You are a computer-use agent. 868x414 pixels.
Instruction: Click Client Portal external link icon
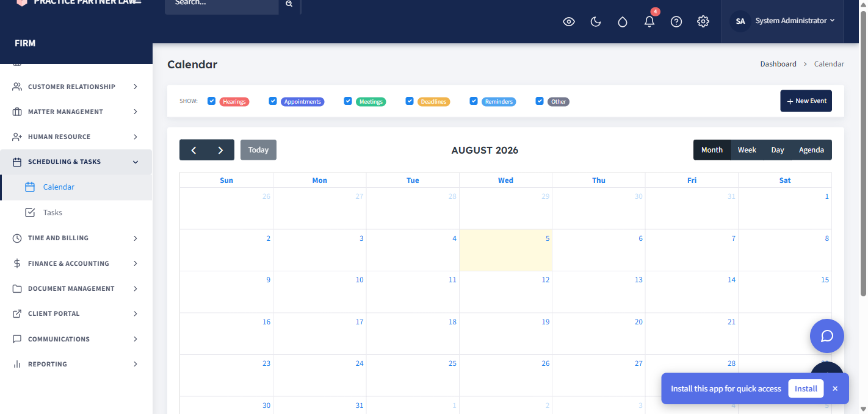pyautogui.click(x=17, y=313)
